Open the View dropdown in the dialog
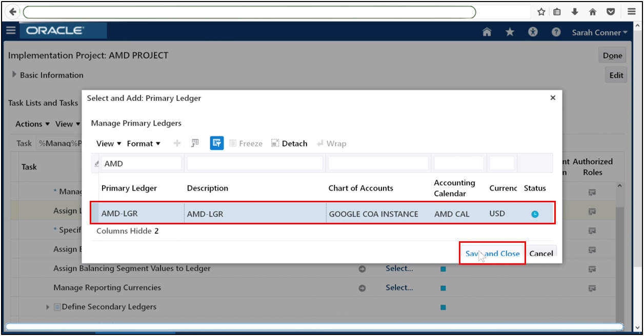This screenshot has height=336, width=644. click(106, 143)
